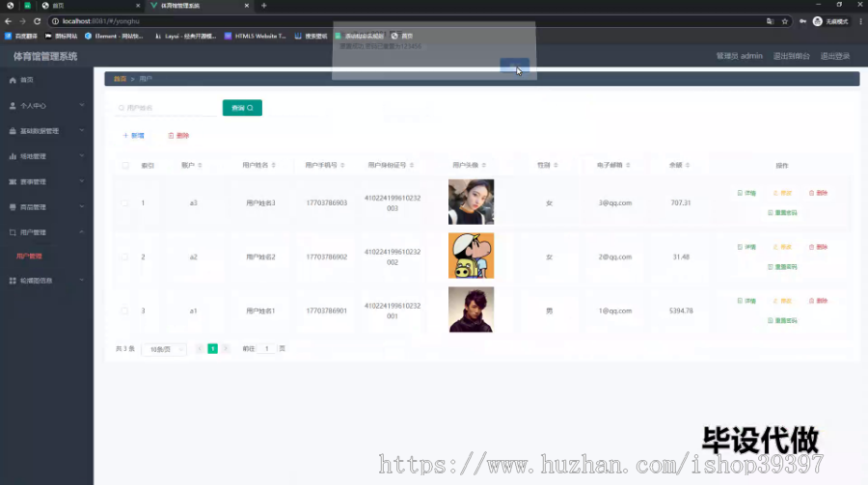Click the 赛事管理 sidebar icon
This screenshot has height=485, width=868.
13,181
